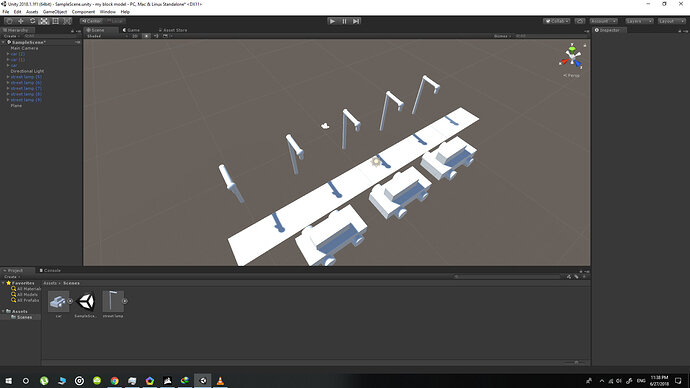This screenshot has width=690, height=388.
Task: Open the Assets menu
Action: (32, 12)
